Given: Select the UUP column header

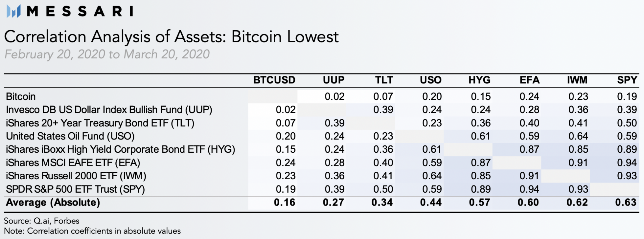Looking at the screenshot, I should point(333,80).
